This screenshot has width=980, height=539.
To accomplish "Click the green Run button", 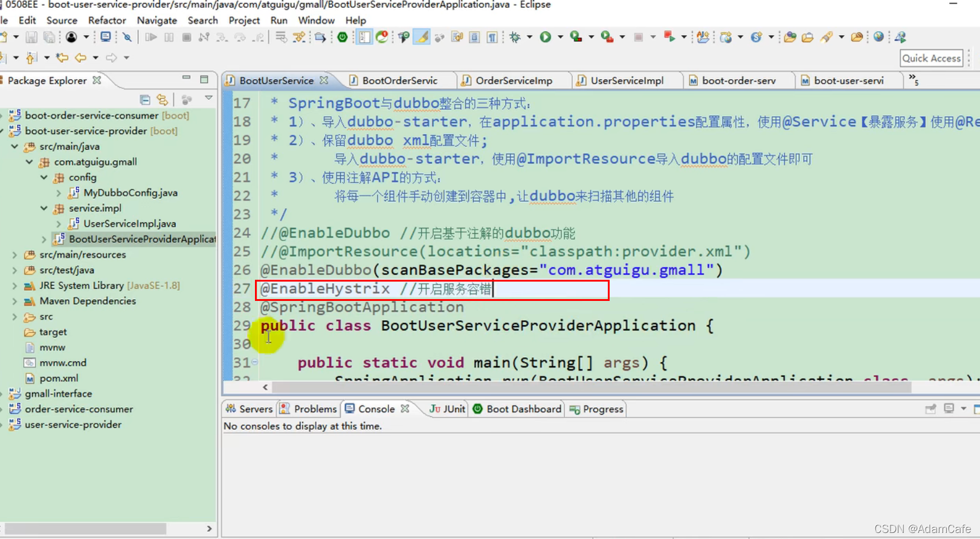I will click(x=546, y=37).
